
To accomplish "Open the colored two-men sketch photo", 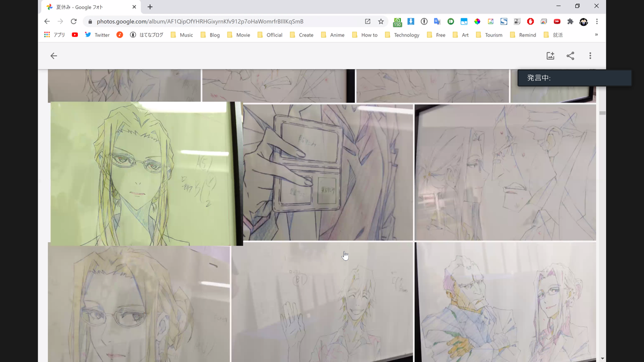I will click(x=505, y=302).
